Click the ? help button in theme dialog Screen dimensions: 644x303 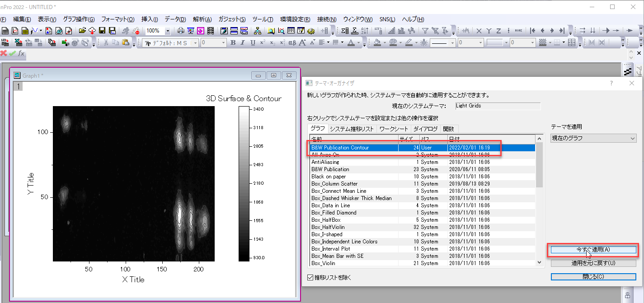pos(611,83)
